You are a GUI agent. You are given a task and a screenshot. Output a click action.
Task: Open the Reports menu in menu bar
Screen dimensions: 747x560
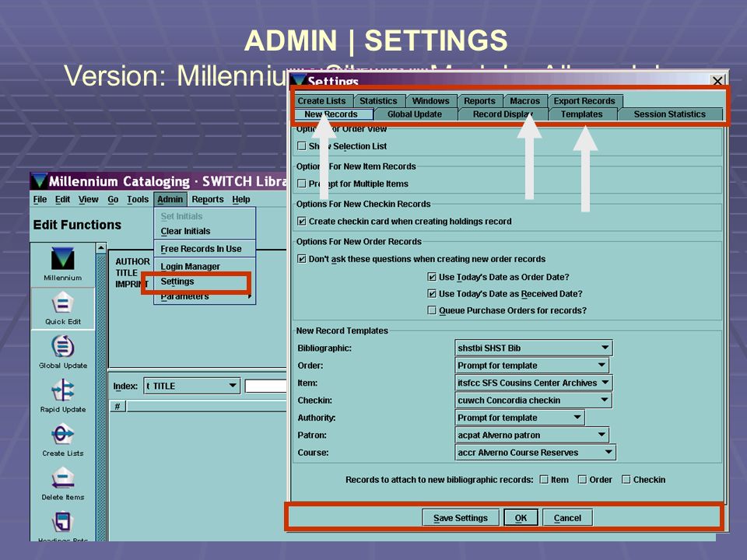tap(208, 199)
